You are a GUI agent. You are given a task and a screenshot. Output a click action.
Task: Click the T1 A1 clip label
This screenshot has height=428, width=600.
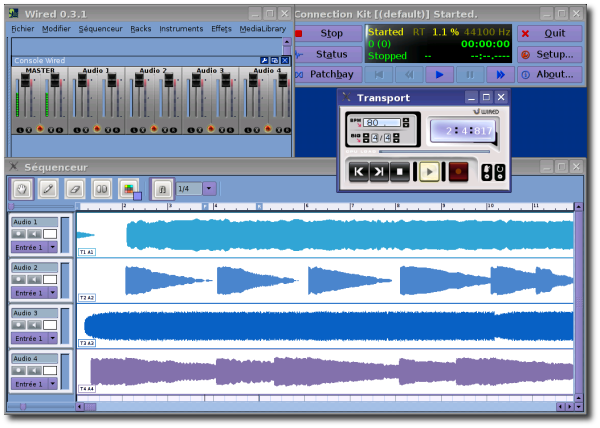[x=87, y=252]
